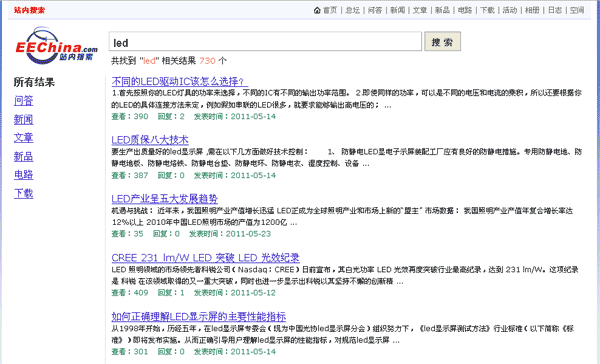Focus the search box containing led
The height and width of the screenshot is (364, 600).
(x=265, y=41)
